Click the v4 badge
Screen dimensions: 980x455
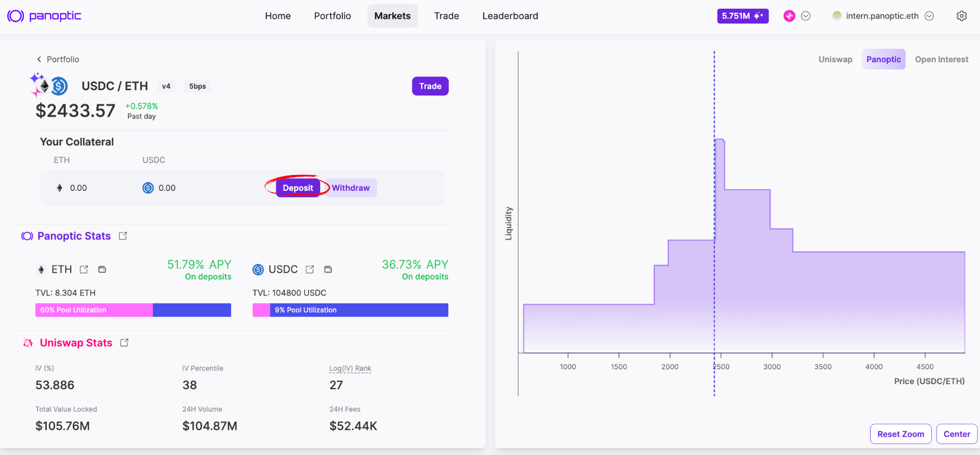166,86
